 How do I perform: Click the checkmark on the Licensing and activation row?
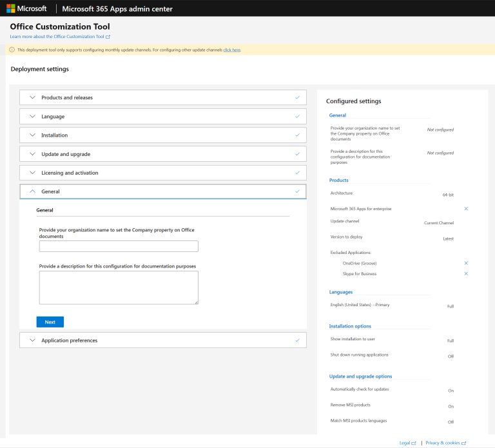pyautogui.click(x=297, y=173)
